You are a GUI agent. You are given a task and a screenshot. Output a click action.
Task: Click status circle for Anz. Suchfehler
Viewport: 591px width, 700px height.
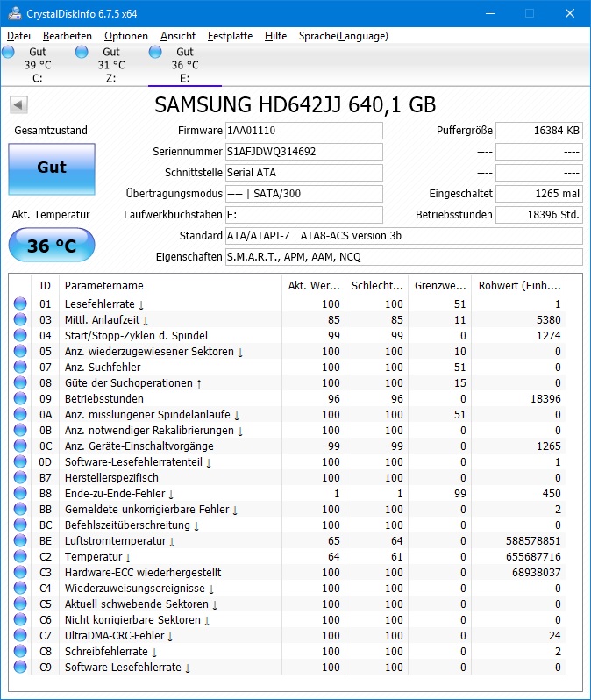(20, 367)
